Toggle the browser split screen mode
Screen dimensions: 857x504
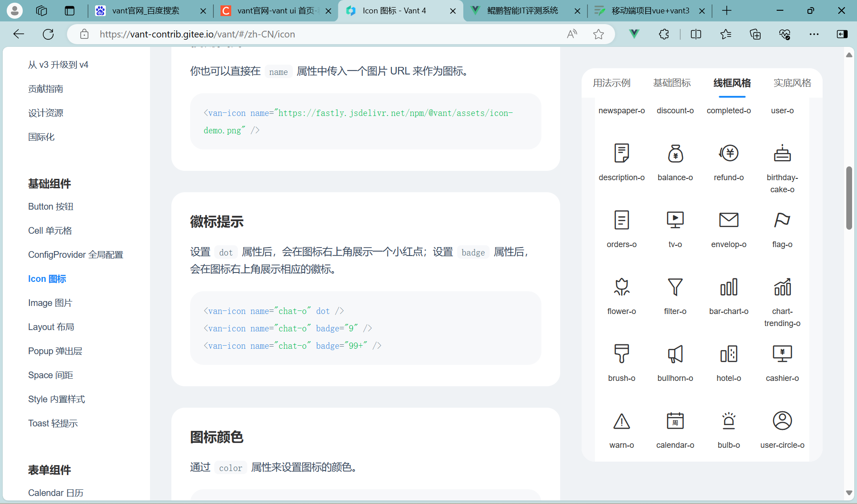(696, 34)
